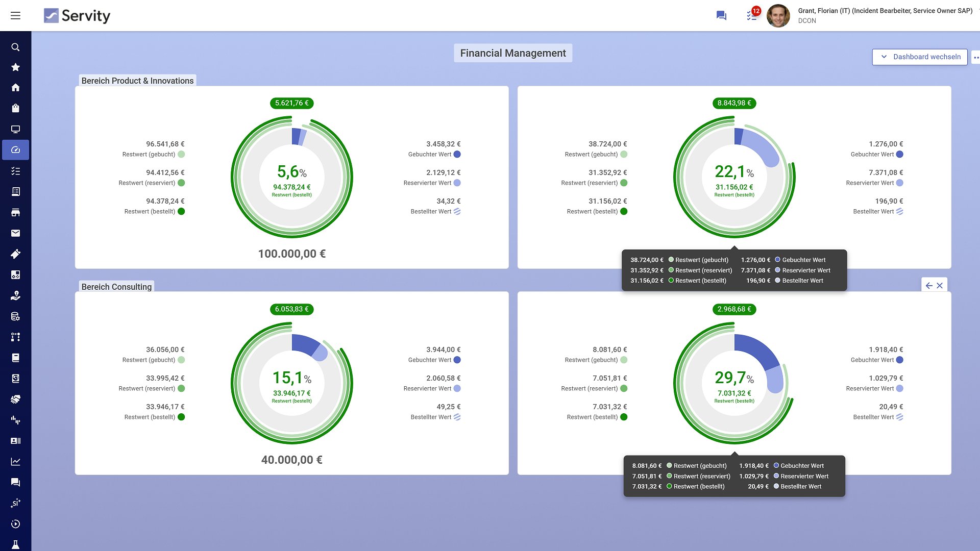Open the envelope mail sidebar icon
This screenshot has height=551, width=980.
pyautogui.click(x=15, y=233)
